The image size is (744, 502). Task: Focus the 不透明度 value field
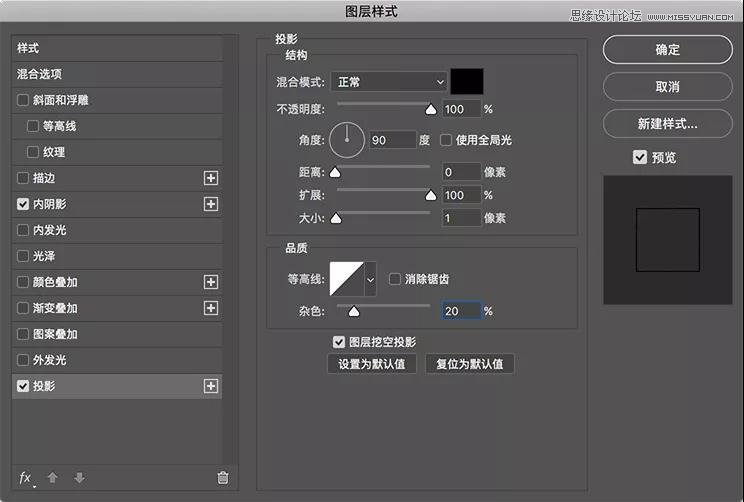[x=462, y=109]
